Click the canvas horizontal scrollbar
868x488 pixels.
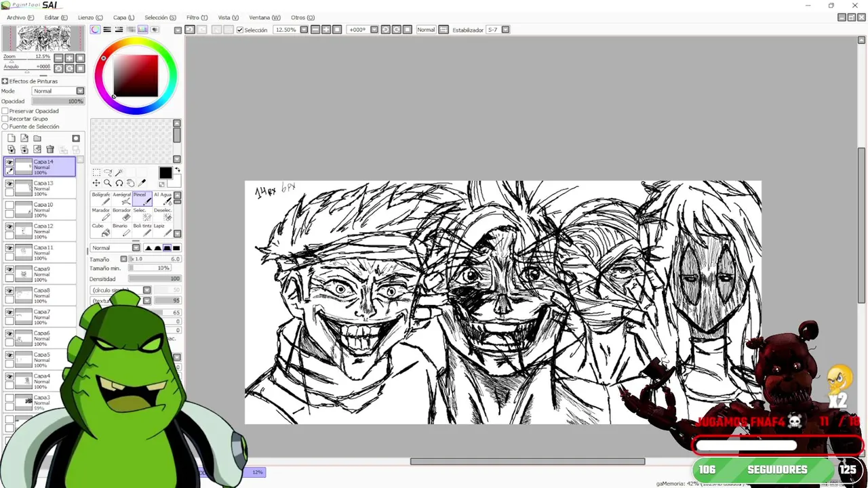point(528,462)
